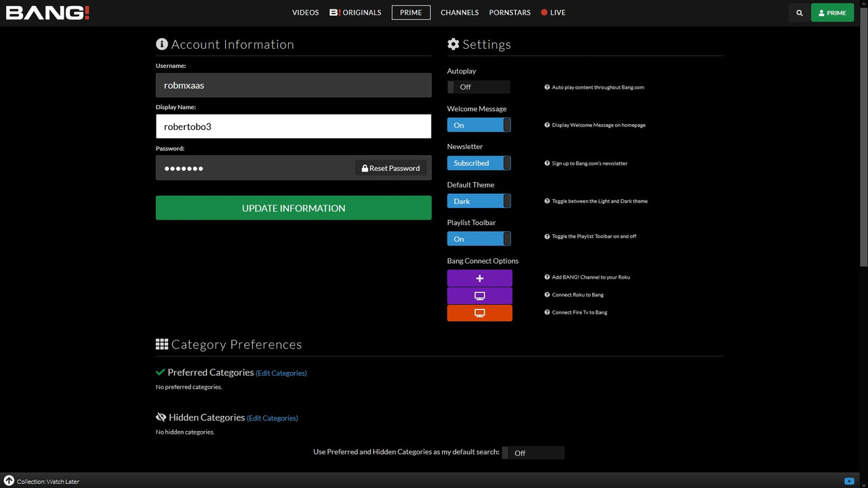868x488 pixels.
Task: Open the PORNSTARS nav item
Action: 510,13
